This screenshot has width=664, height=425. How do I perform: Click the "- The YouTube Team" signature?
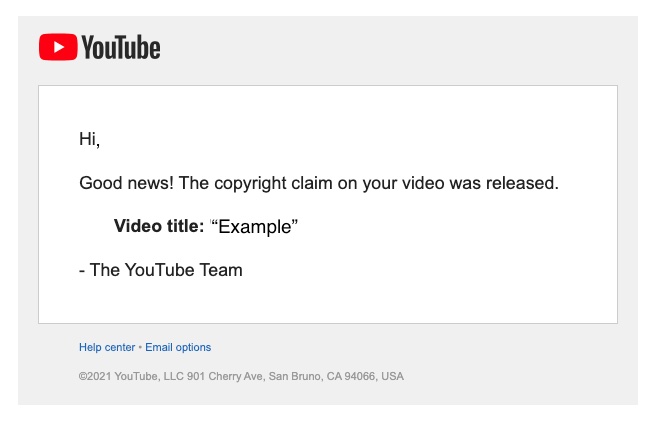161,270
